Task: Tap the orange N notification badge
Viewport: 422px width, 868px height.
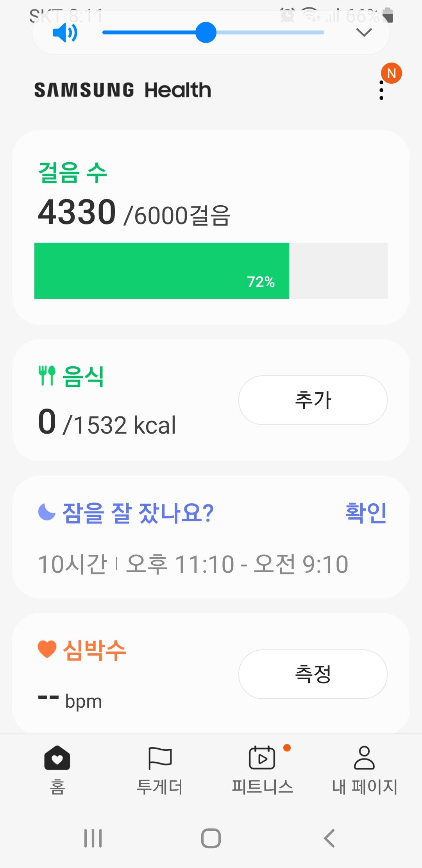Action: [392, 73]
